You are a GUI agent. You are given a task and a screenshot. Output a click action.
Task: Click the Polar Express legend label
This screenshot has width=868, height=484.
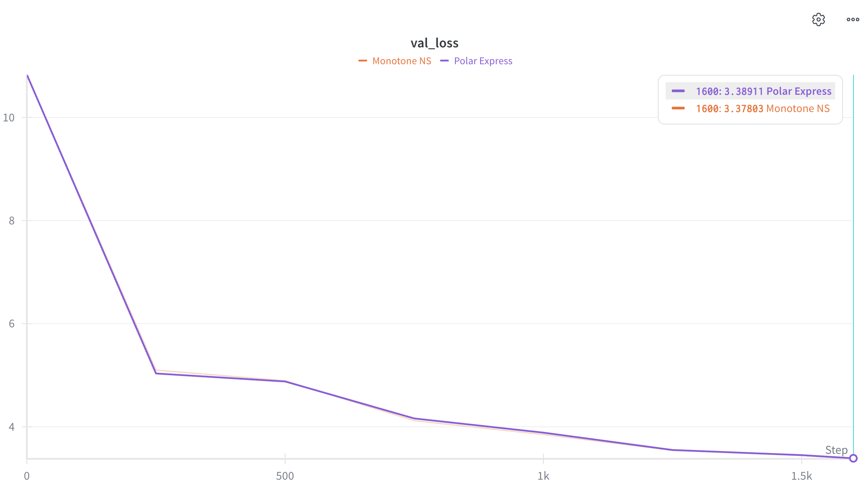pos(483,61)
